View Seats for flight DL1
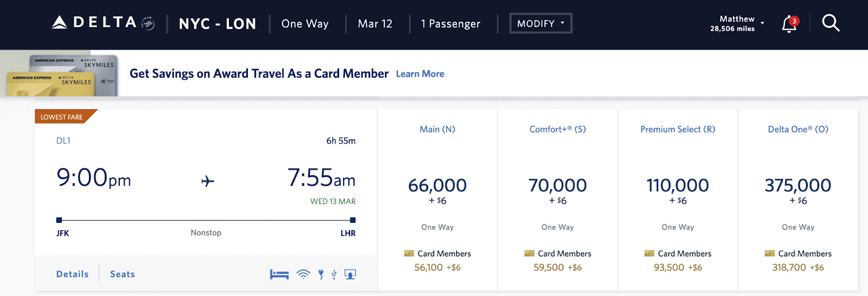Viewport: 868px width, 296px height. tap(123, 274)
